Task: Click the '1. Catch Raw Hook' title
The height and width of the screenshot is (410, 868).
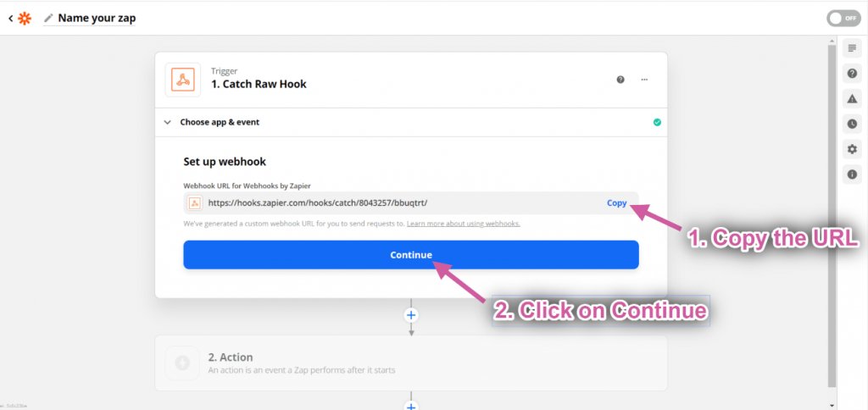Action: pyautogui.click(x=259, y=84)
